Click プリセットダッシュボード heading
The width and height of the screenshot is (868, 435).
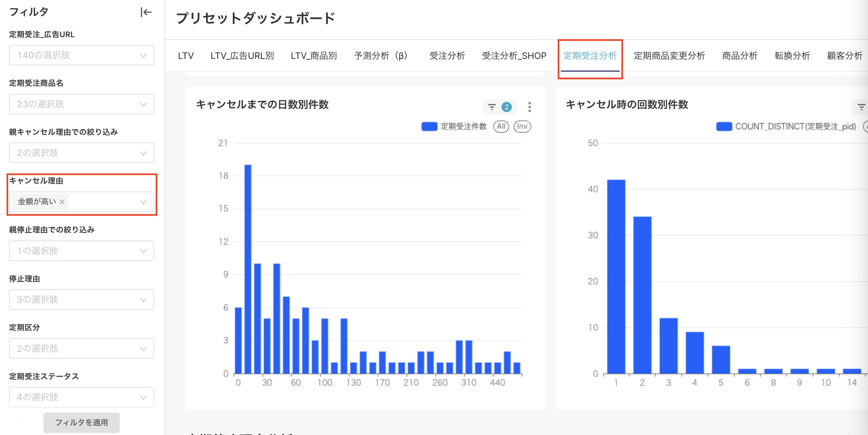255,18
